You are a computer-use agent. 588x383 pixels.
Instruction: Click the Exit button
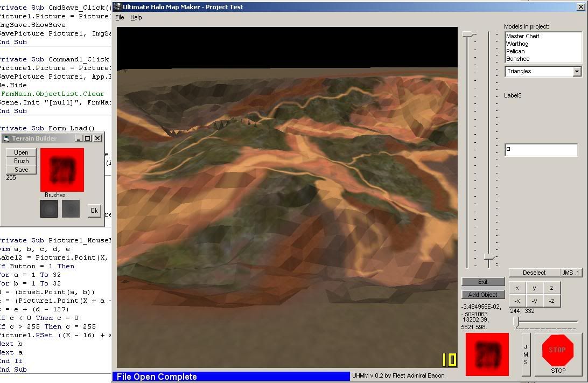pos(483,282)
